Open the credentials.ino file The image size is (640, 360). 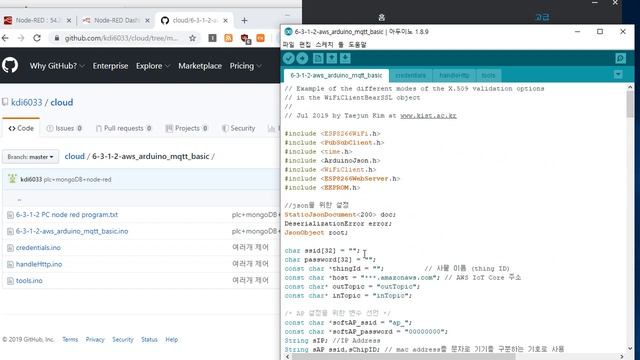pyautogui.click(x=38, y=248)
